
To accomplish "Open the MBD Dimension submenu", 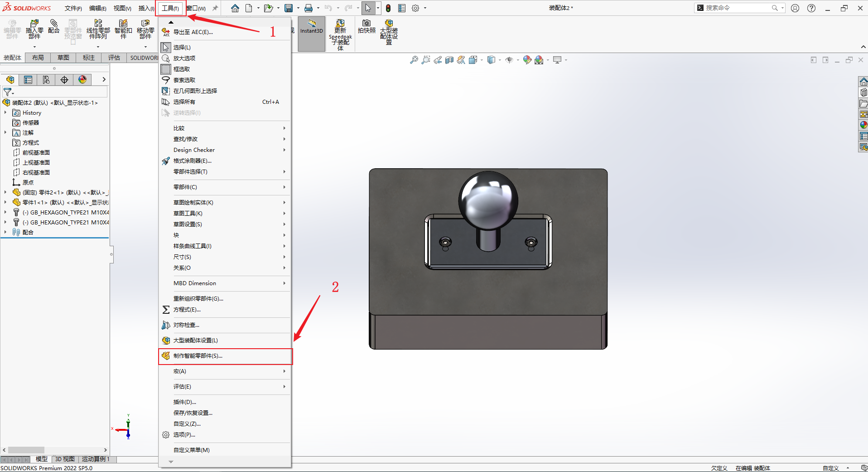I will click(225, 283).
